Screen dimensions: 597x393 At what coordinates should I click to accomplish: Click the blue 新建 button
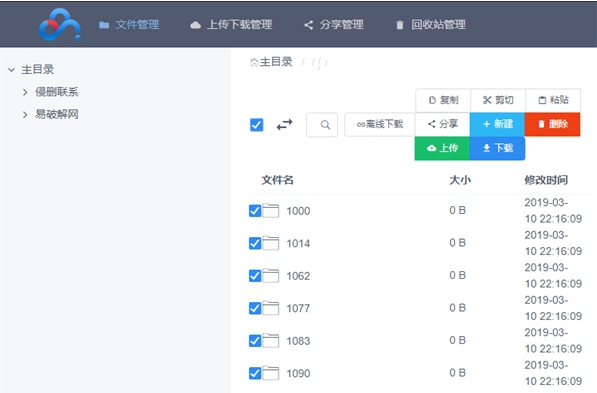point(497,124)
